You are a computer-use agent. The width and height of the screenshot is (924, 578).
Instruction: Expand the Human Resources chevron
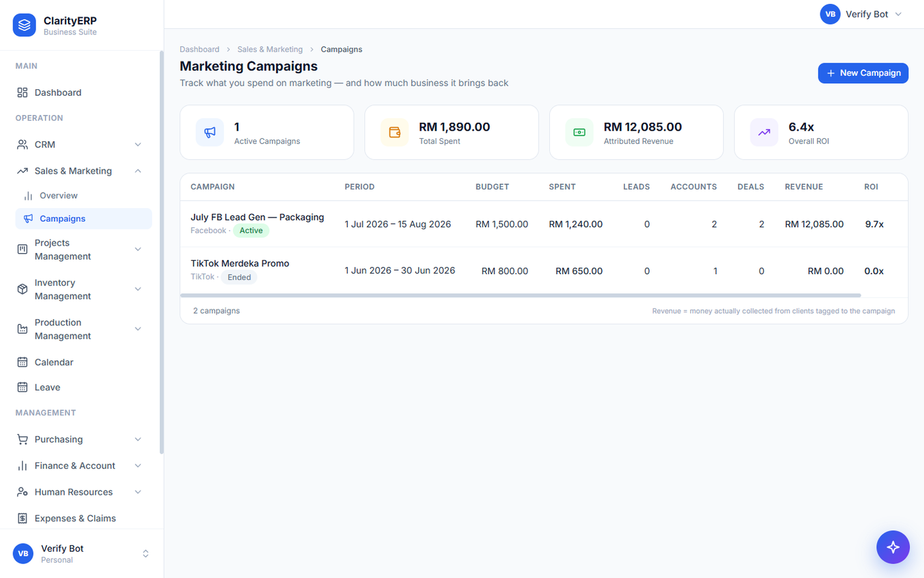point(138,492)
